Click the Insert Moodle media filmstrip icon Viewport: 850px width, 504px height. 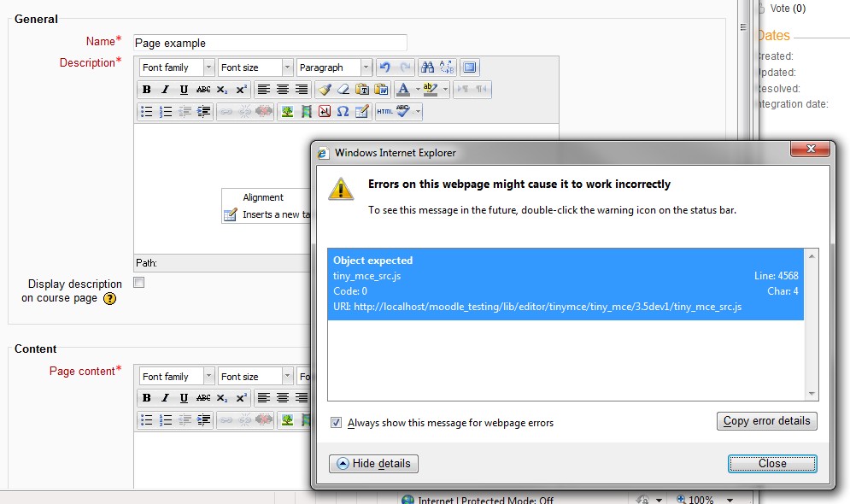point(307,112)
